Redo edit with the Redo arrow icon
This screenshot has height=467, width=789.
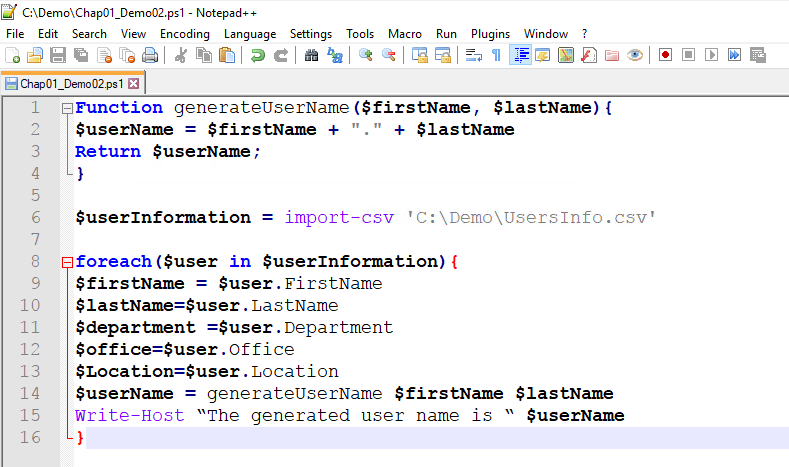pos(281,55)
